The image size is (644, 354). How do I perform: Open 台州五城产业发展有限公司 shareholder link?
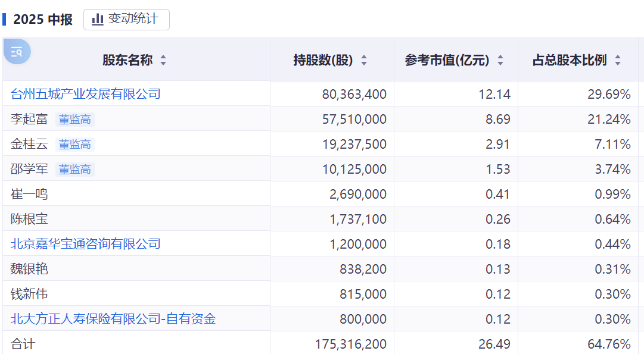tap(86, 94)
